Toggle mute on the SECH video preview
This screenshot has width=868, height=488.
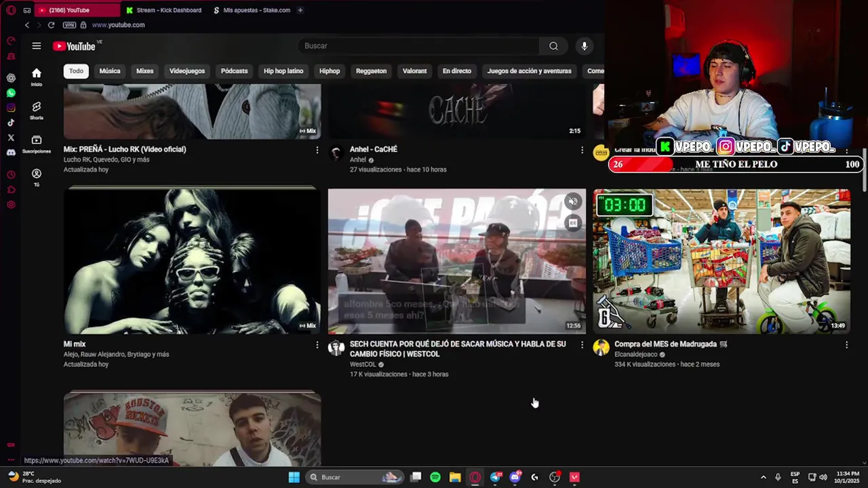click(x=574, y=201)
